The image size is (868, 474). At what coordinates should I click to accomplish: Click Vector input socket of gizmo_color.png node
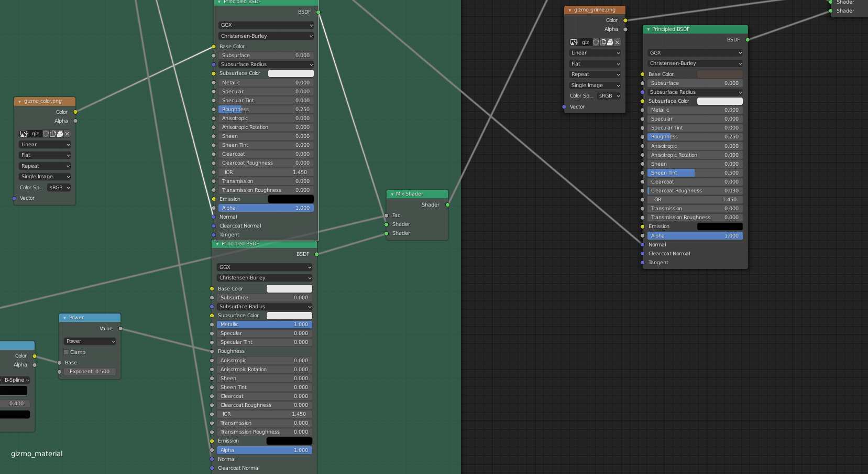14,198
